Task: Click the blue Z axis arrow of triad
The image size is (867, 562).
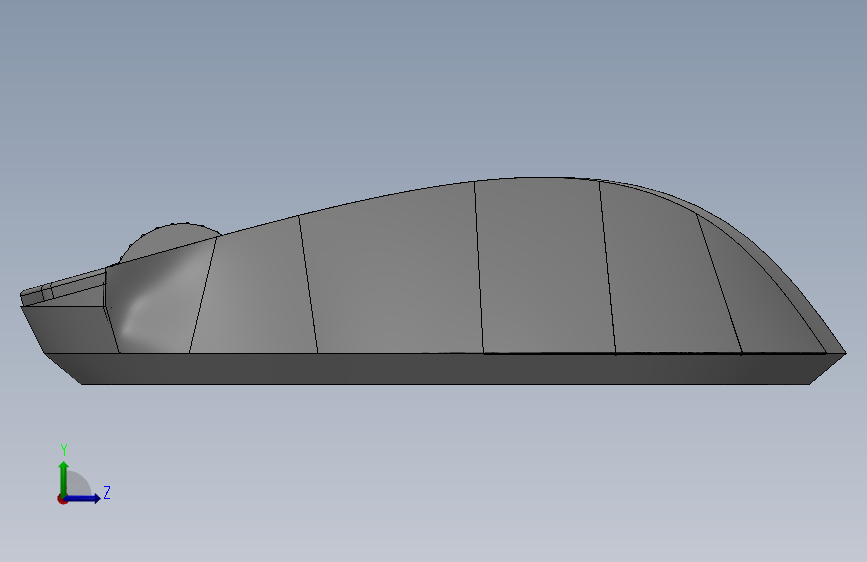Action: pyautogui.click(x=82, y=498)
